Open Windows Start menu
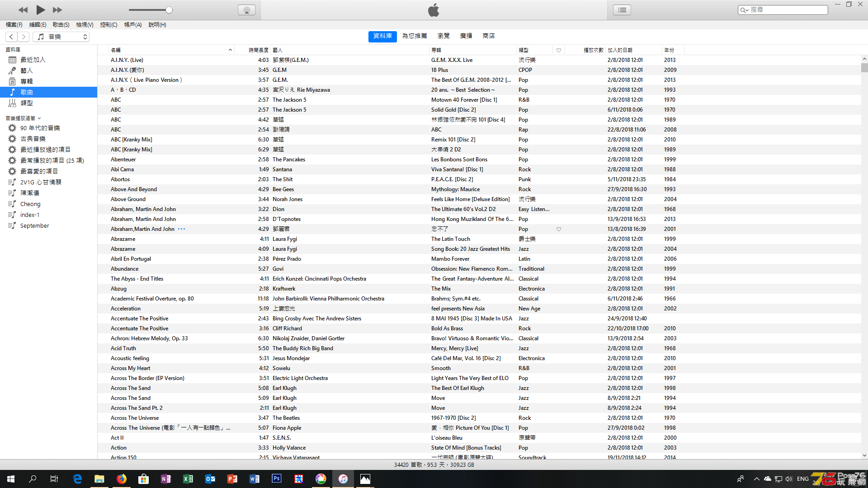 pyautogui.click(x=11, y=479)
